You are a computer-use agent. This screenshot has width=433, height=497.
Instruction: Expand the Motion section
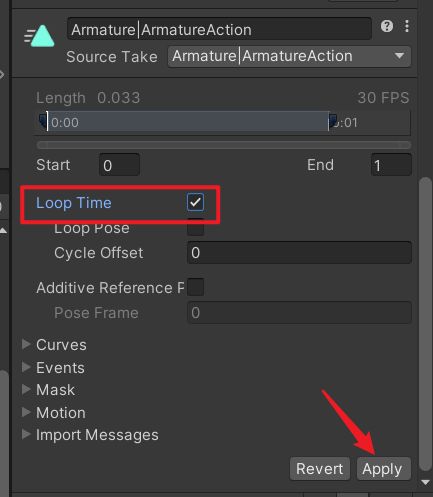coord(26,412)
